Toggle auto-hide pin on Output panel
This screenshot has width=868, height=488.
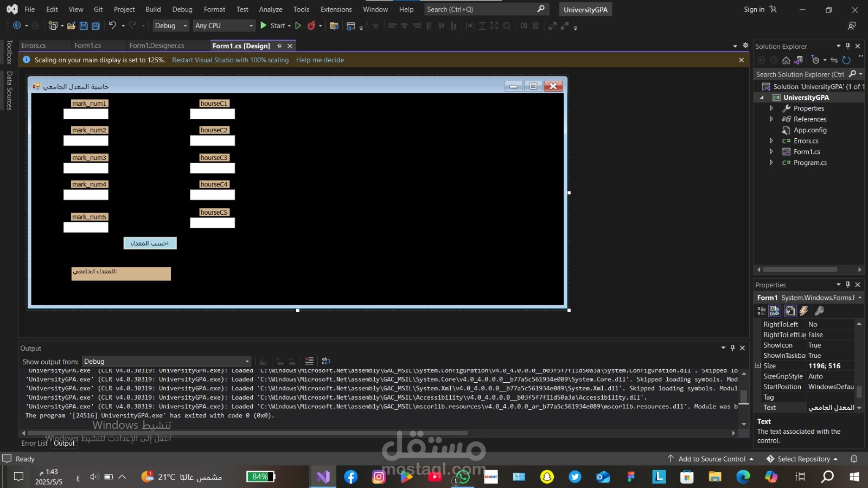[x=732, y=348]
